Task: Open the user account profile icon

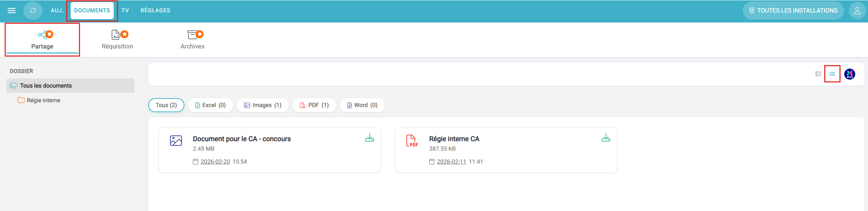Action: (857, 11)
